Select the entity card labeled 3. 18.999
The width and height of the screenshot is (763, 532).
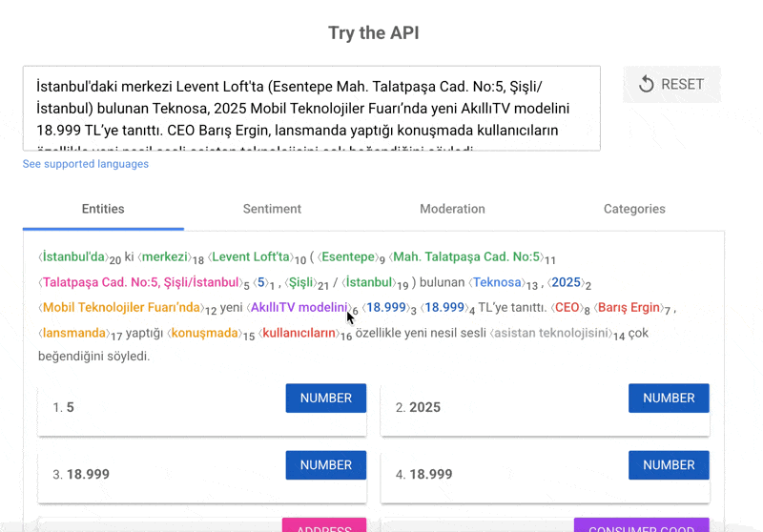click(202, 477)
